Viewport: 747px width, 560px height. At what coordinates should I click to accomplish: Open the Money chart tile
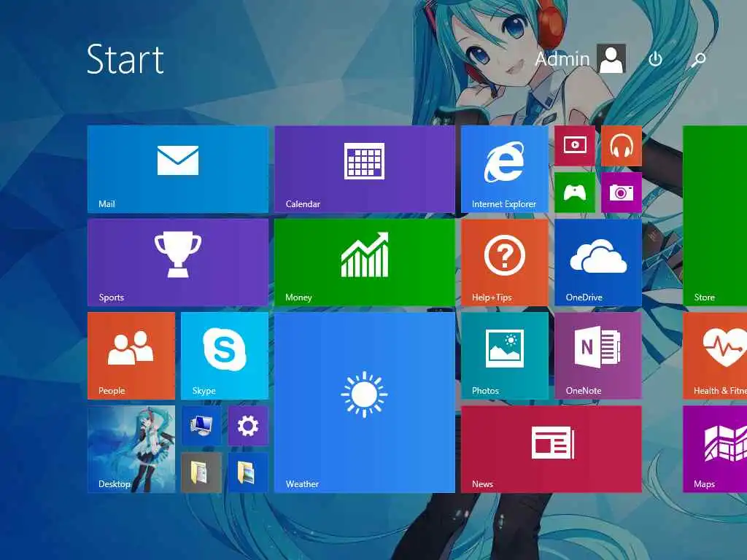[x=365, y=262]
